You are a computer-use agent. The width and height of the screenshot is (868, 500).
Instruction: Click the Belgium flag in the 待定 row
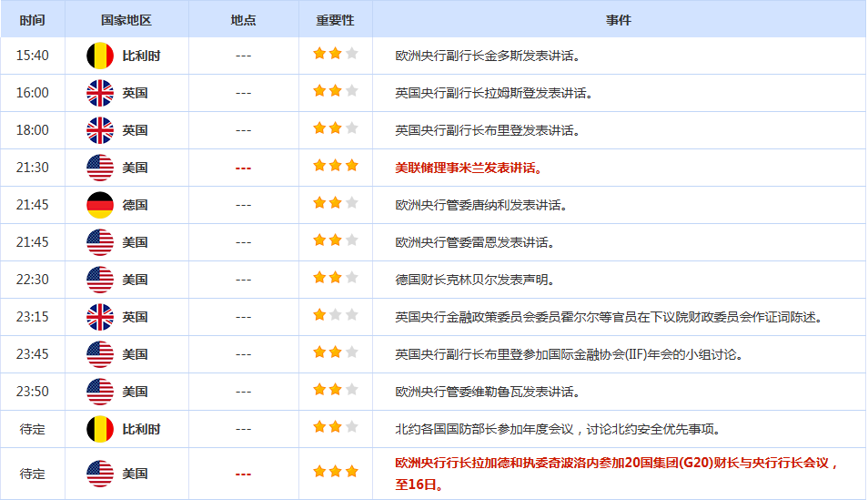coord(99,429)
